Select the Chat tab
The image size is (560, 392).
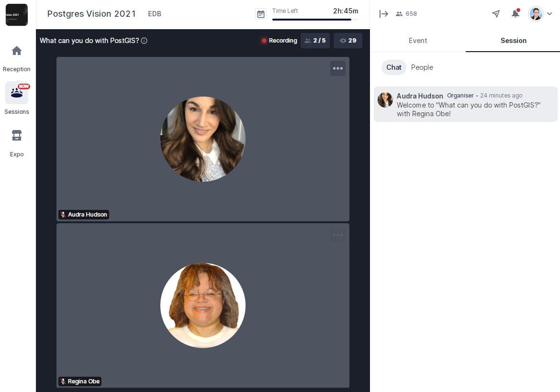(x=394, y=67)
